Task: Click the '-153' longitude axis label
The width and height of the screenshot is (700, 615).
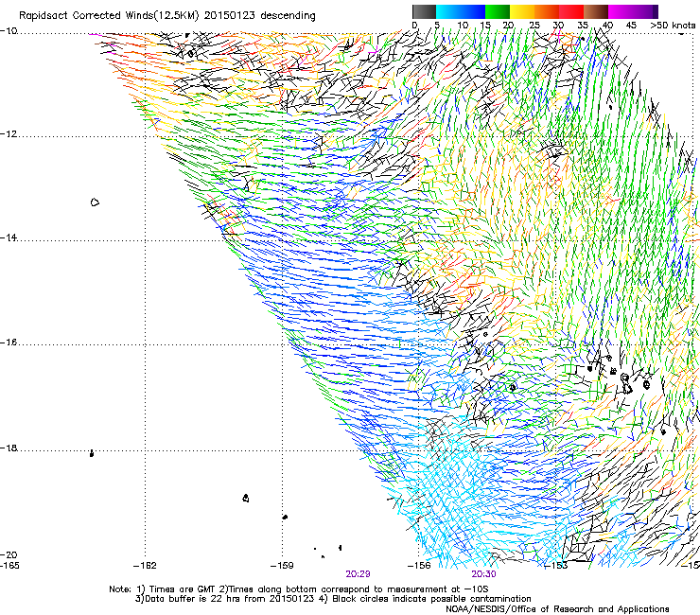Action: coord(556,566)
